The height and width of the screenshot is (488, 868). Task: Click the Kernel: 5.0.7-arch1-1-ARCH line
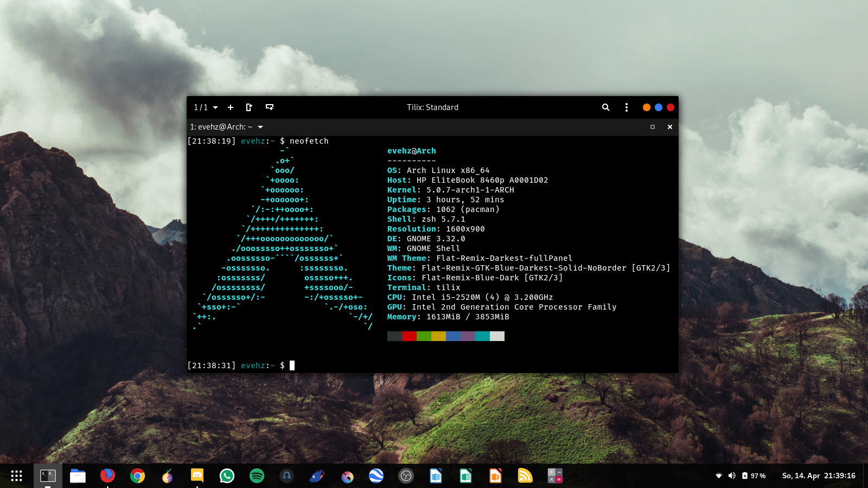point(451,190)
